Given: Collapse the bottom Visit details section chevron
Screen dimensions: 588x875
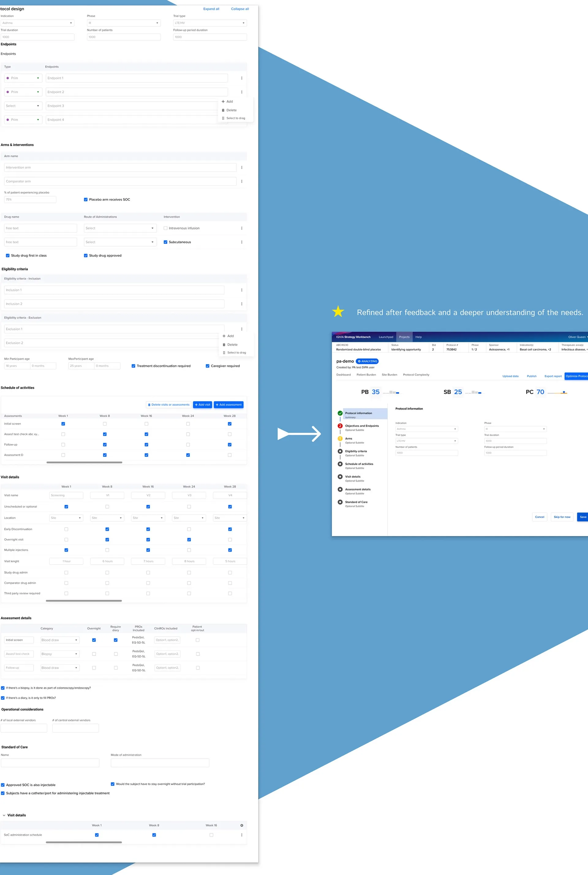Looking at the screenshot, I should pos(4,815).
